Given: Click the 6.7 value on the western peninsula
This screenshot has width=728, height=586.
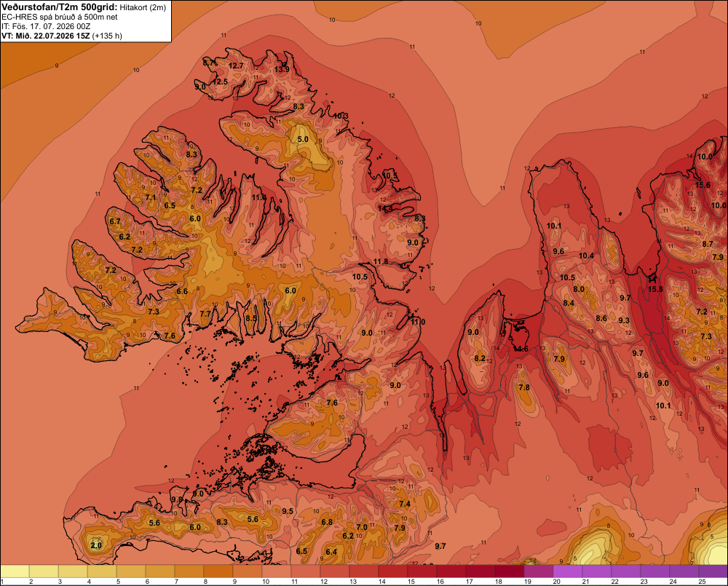Looking at the screenshot, I should 115,221.
